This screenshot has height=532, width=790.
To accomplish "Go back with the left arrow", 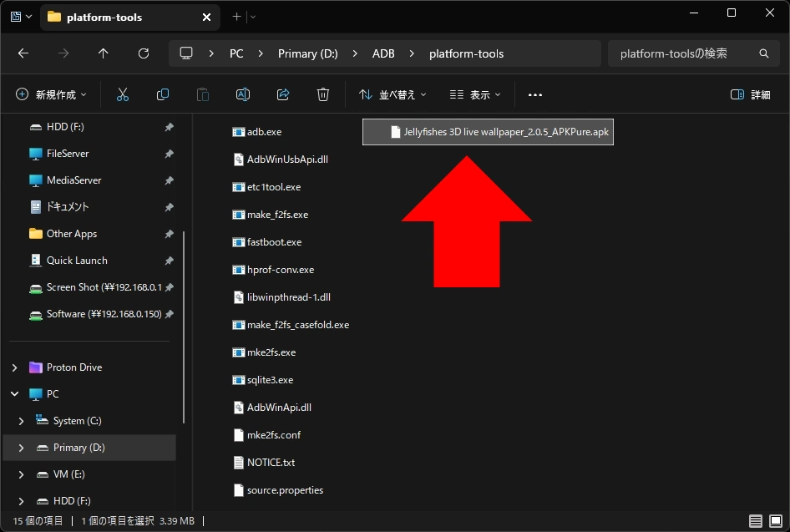I will [23, 53].
